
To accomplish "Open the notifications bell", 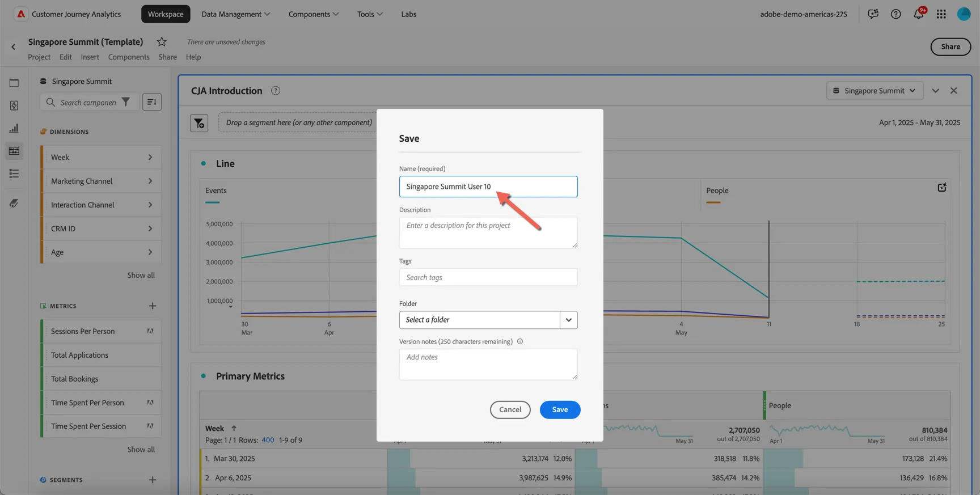I will (x=918, y=14).
